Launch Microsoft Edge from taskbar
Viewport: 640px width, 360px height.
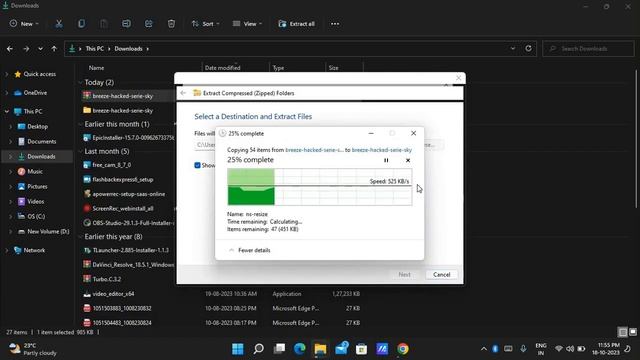coord(300,349)
